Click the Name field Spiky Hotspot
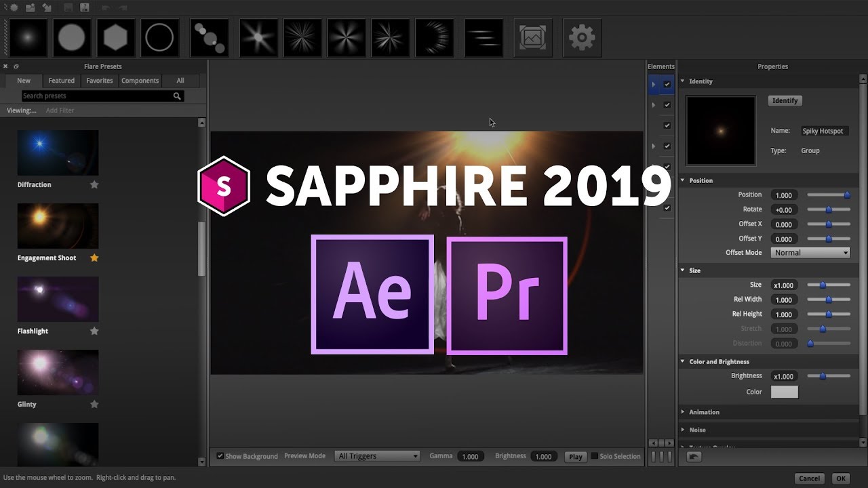 [825, 131]
